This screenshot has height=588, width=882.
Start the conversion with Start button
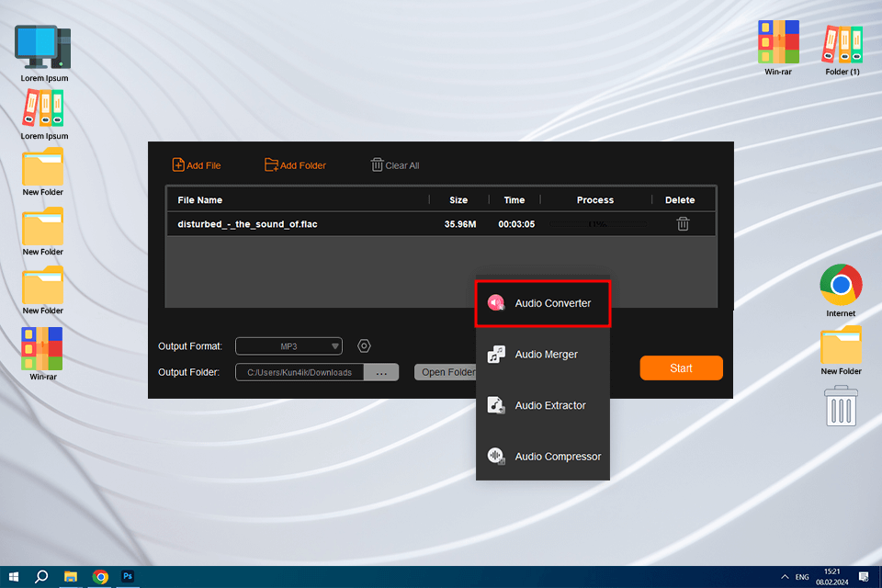click(x=681, y=368)
